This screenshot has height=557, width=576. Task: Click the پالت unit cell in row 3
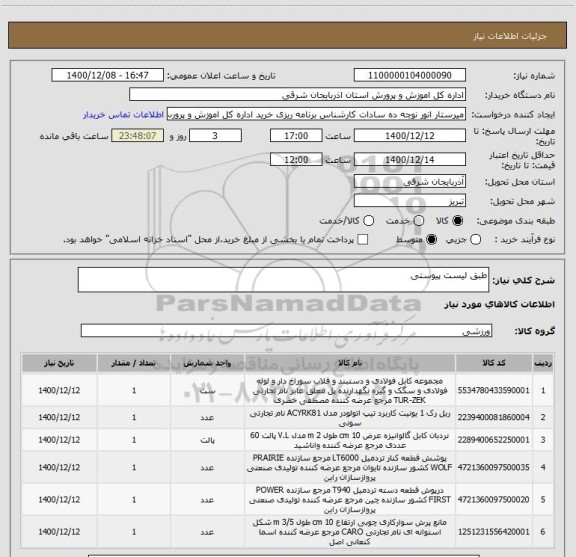click(208, 440)
